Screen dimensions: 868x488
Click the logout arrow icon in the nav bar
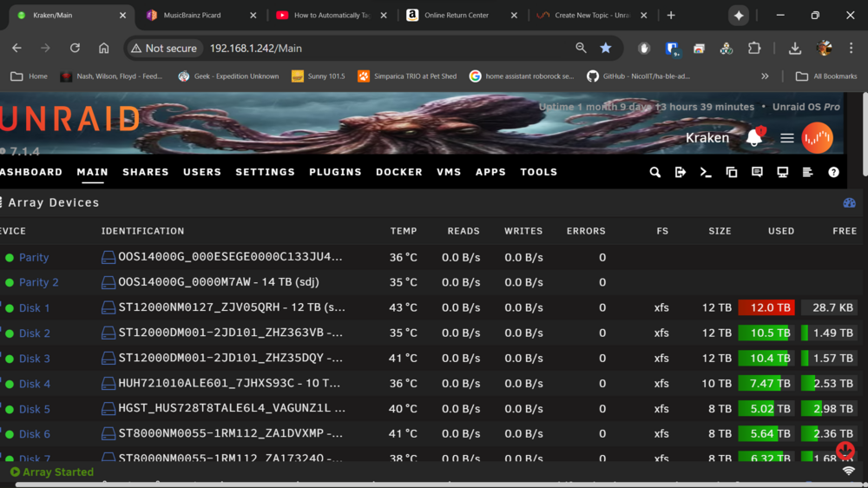pyautogui.click(x=681, y=172)
